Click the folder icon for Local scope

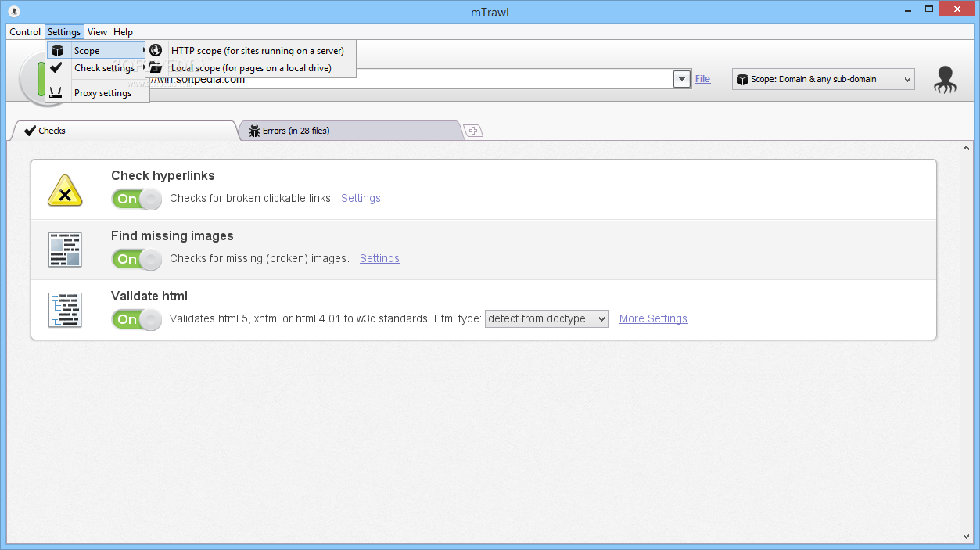[x=156, y=67]
